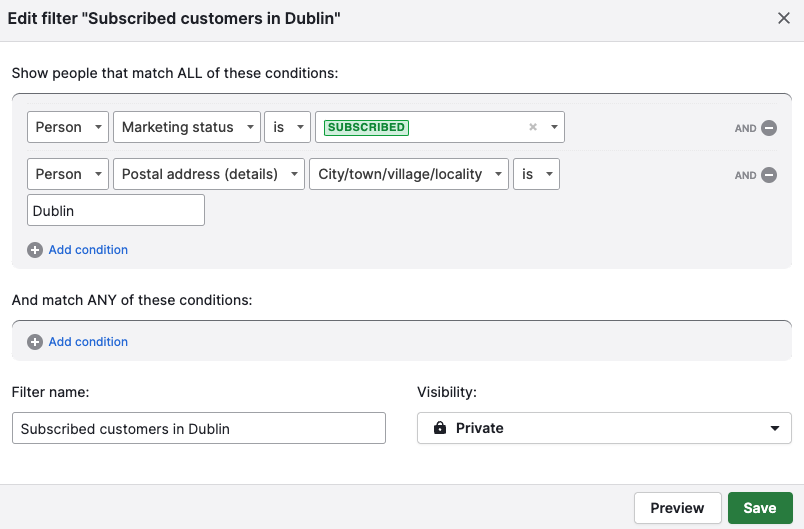Open the Postal address (details) dropdown
Image resolution: width=804 pixels, height=529 pixels.
click(209, 174)
